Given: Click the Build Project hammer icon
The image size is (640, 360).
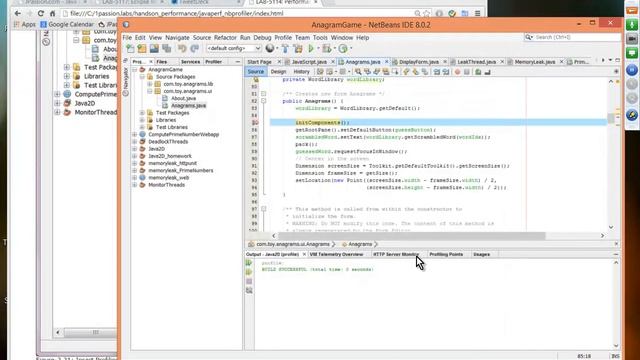Looking at the screenshot, I should [x=285, y=49].
